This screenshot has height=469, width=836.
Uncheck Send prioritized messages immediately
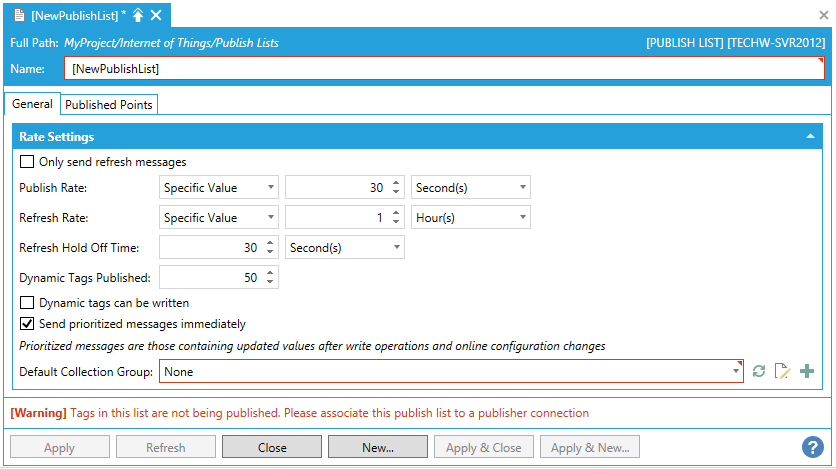27,324
